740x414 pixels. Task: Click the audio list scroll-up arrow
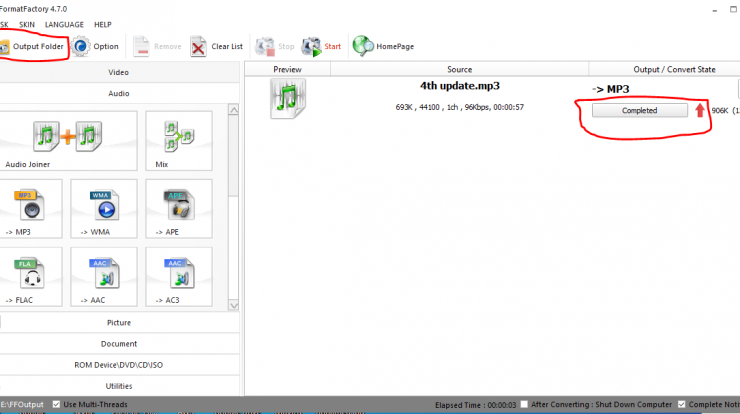(234, 110)
